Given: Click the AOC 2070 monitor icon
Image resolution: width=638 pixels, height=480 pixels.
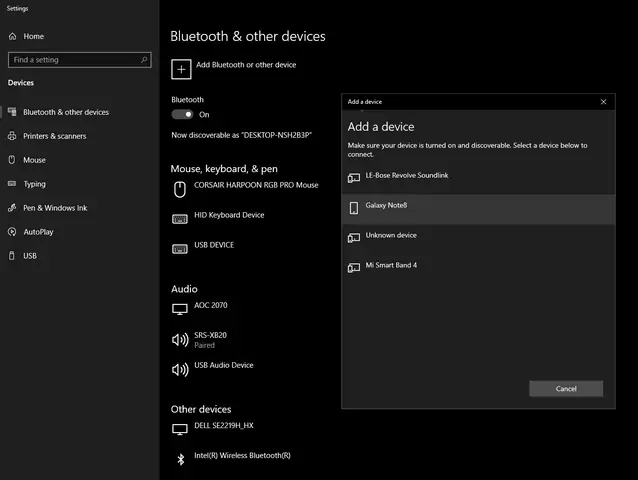Looking at the screenshot, I should click(180, 309).
